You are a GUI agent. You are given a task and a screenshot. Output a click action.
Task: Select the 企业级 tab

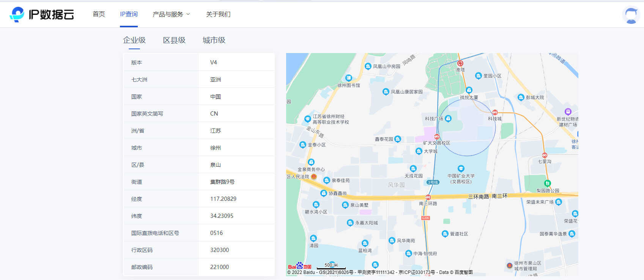pyautogui.click(x=134, y=40)
